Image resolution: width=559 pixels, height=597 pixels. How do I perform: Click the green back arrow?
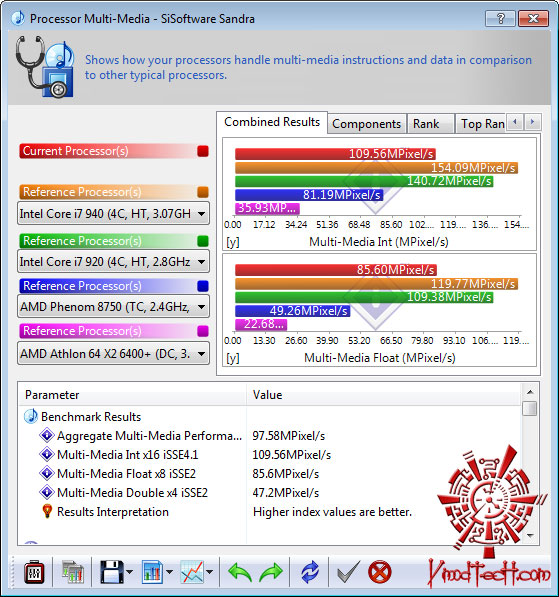click(240, 572)
